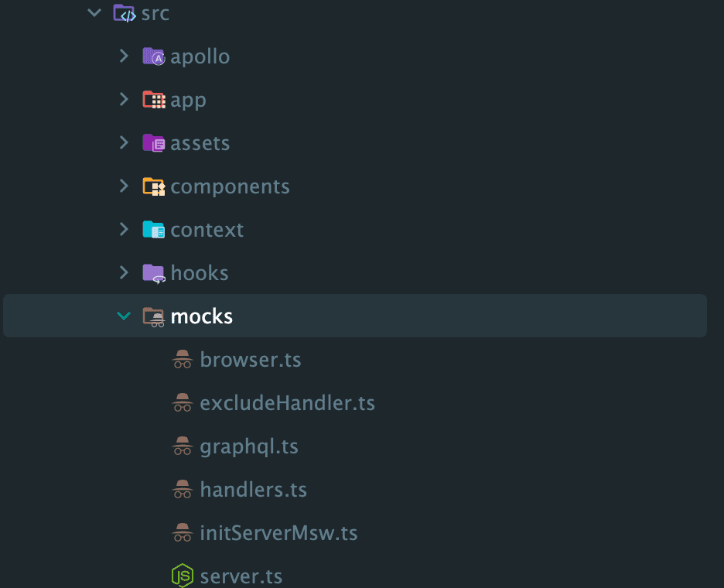Open the handlers.ts file

253,489
